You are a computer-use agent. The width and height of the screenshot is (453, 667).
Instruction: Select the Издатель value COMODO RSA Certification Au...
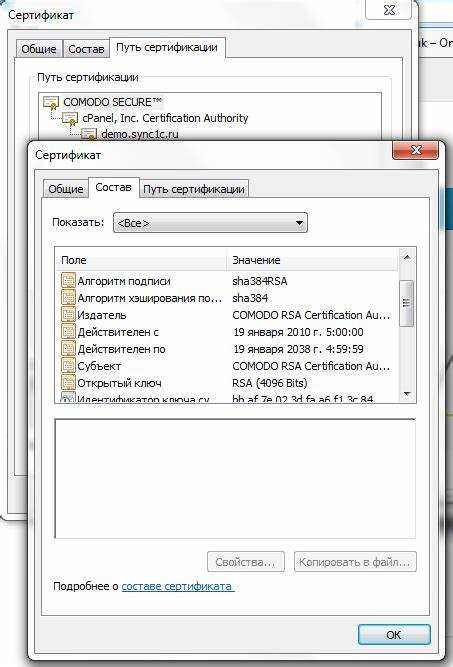[x=311, y=315]
